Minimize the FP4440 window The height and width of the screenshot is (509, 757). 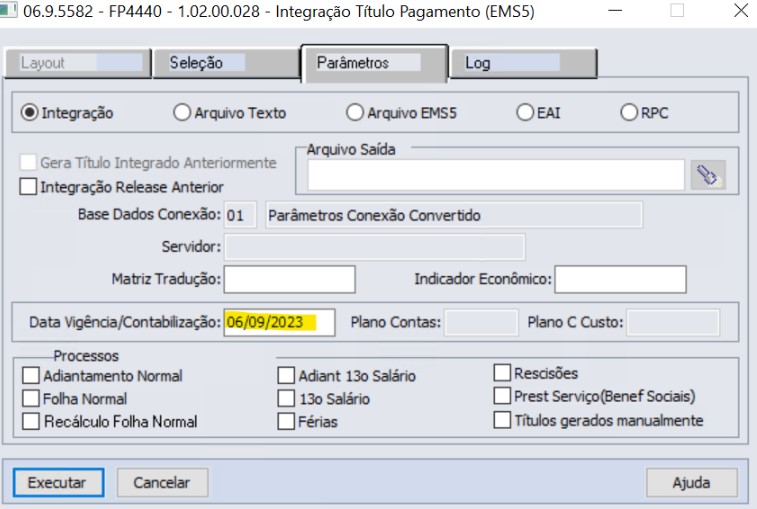click(615, 10)
